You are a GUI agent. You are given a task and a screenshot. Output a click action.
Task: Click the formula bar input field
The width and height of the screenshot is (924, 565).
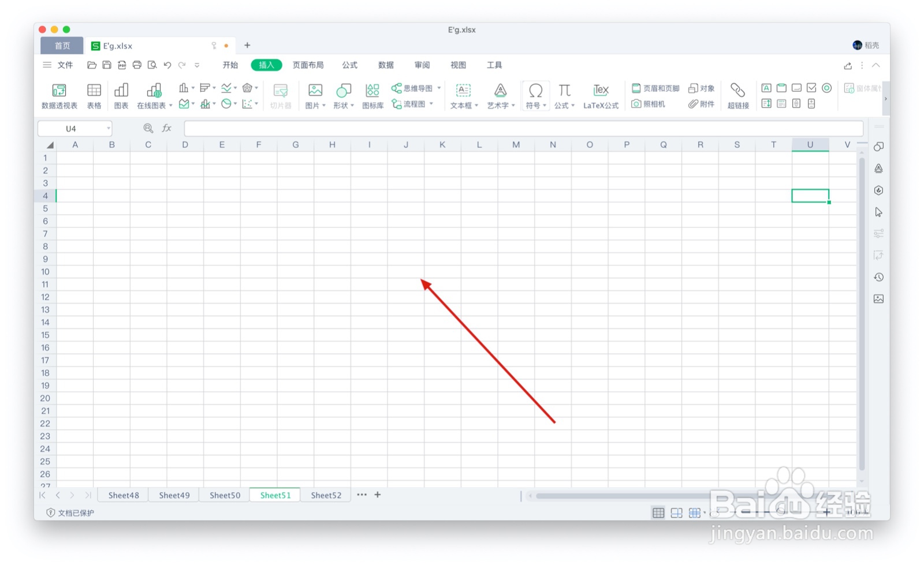tap(523, 128)
